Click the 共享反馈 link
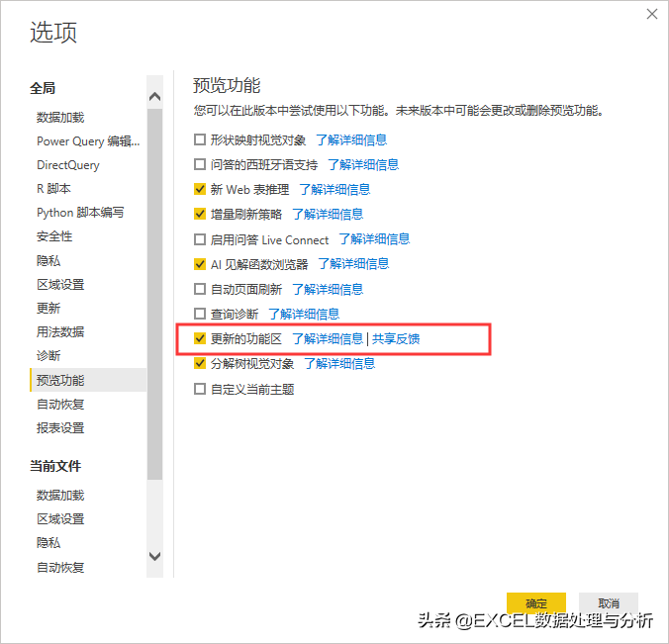Viewport: 669px width, 644px height. [x=396, y=339]
